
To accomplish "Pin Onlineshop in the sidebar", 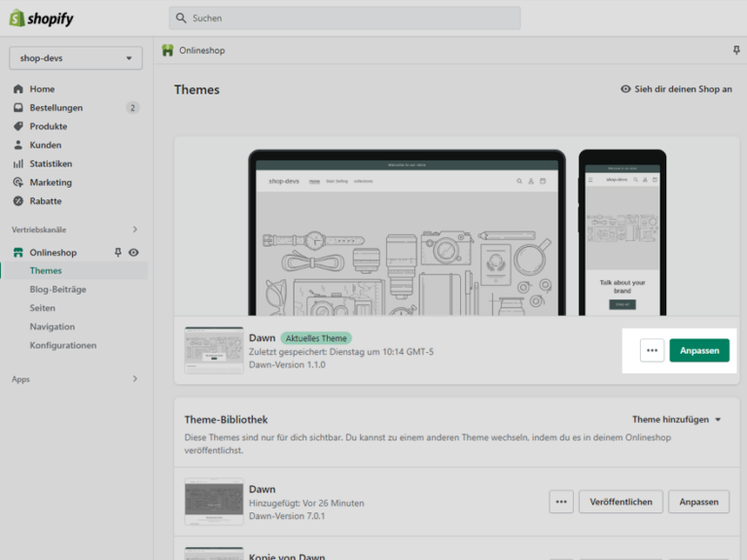I will click(118, 253).
